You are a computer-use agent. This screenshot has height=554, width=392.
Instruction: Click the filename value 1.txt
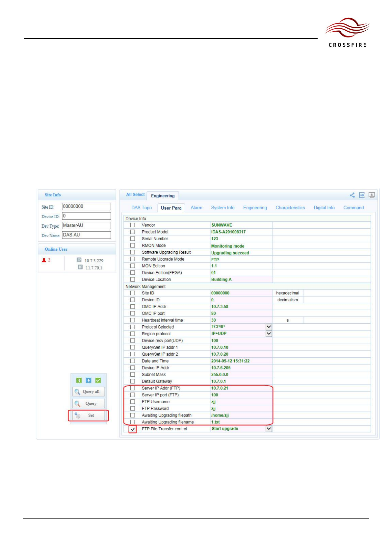click(216, 422)
